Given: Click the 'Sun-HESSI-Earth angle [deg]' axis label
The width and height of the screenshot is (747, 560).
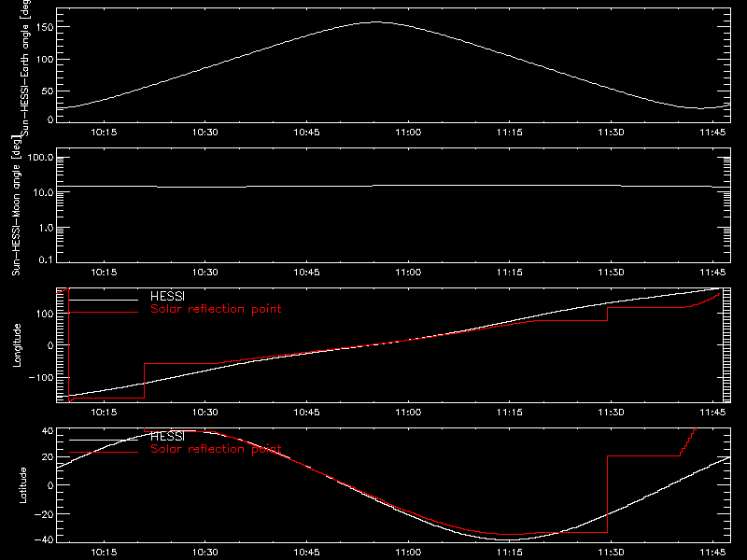Looking at the screenshot, I should 25,68.
